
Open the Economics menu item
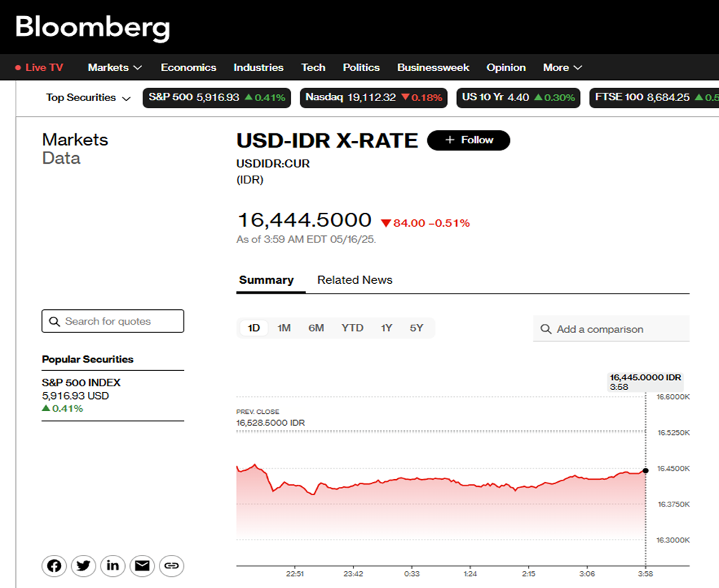click(x=188, y=67)
